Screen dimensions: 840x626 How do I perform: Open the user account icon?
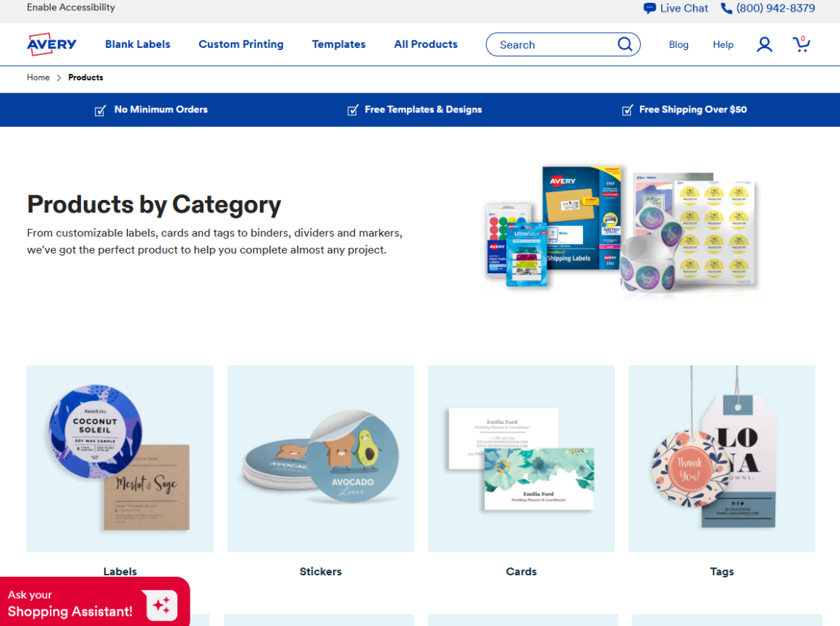[x=765, y=44]
